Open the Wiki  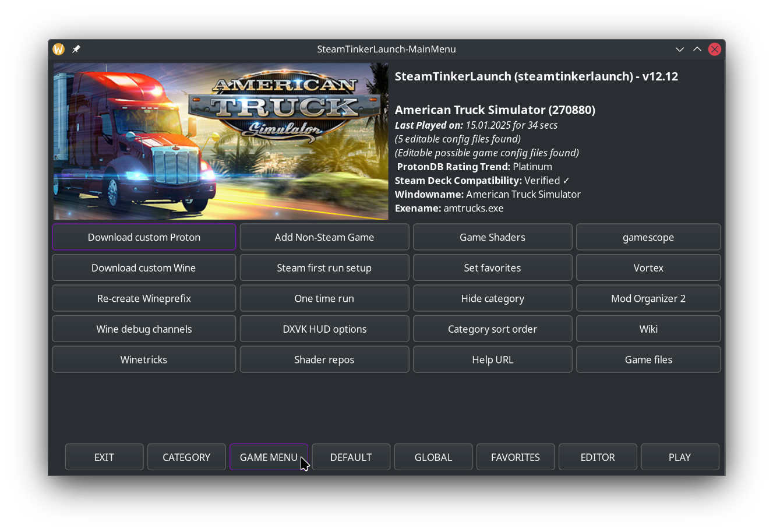point(648,329)
